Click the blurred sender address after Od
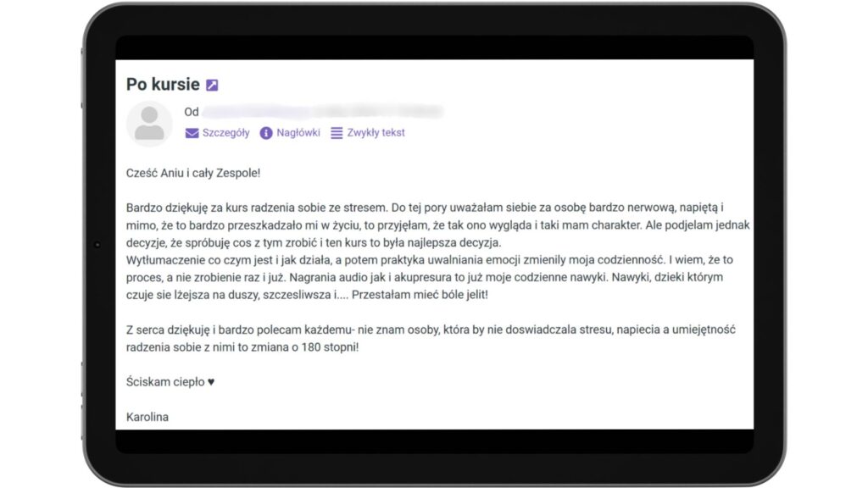The image size is (868, 488). point(323,112)
